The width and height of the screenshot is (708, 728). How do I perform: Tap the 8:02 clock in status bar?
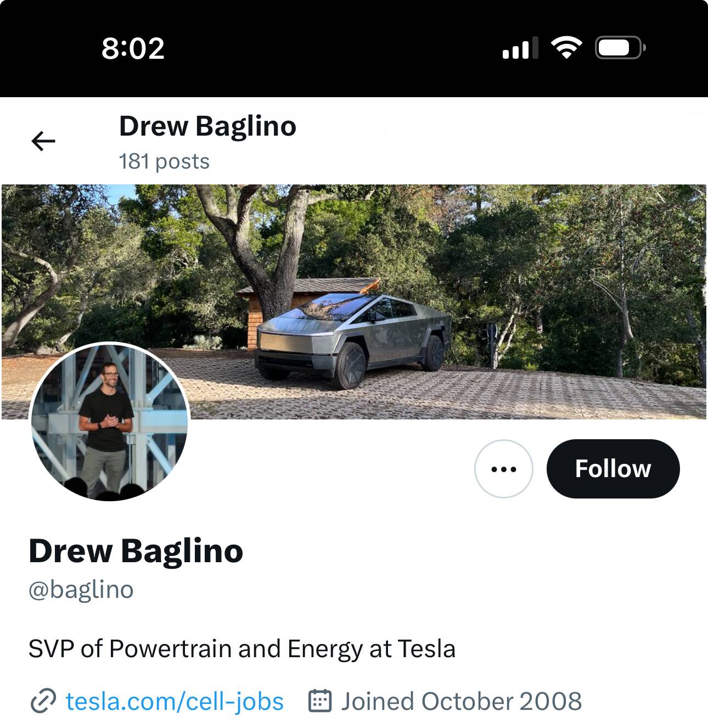pos(133,48)
